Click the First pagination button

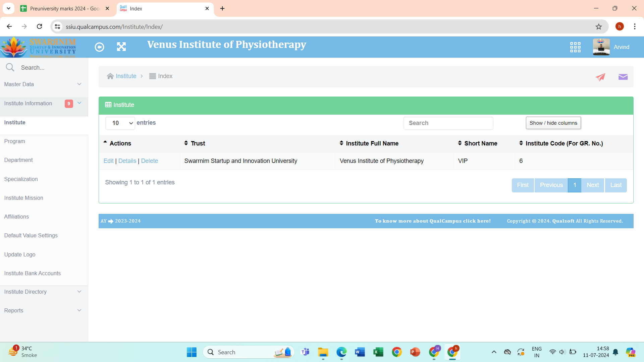[x=523, y=185]
